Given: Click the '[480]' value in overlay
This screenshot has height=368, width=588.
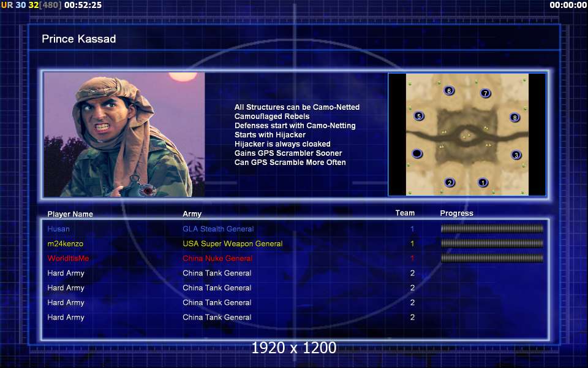Looking at the screenshot, I should (x=51, y=6).
